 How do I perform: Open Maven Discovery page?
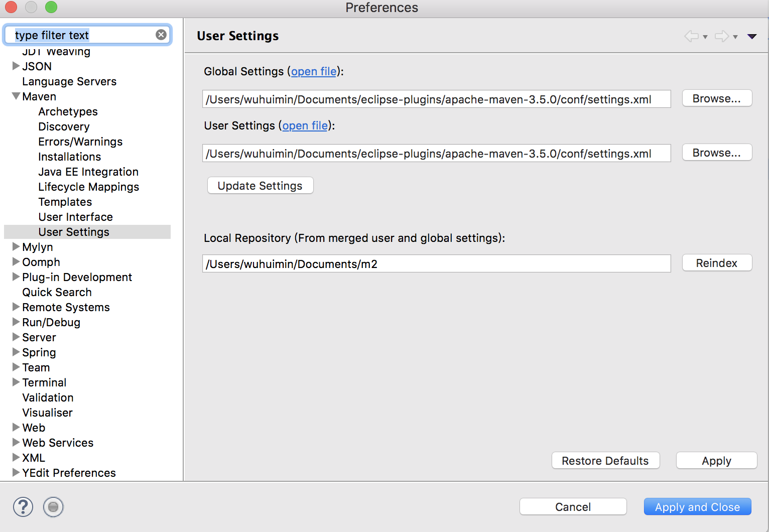64,126
